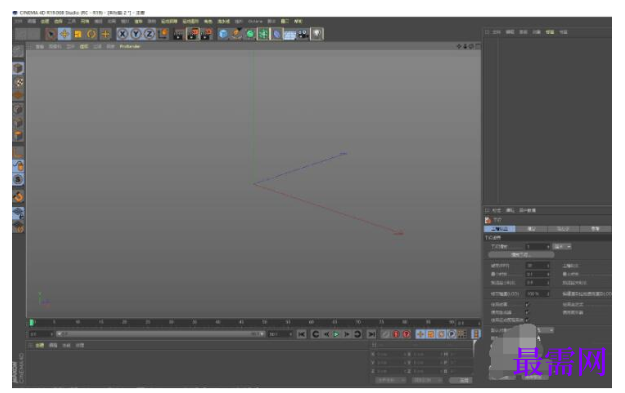Open the project scale unit dropdown
Viewport: 625px width, 393px height.
(562, 247)
